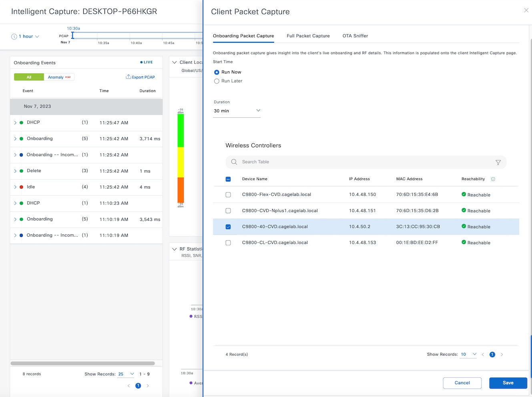Image resolution: width=532 pixels, height=397 pixels.
Task: Click the filter icon in Wireless Controllers search
Action: point(498,162)
